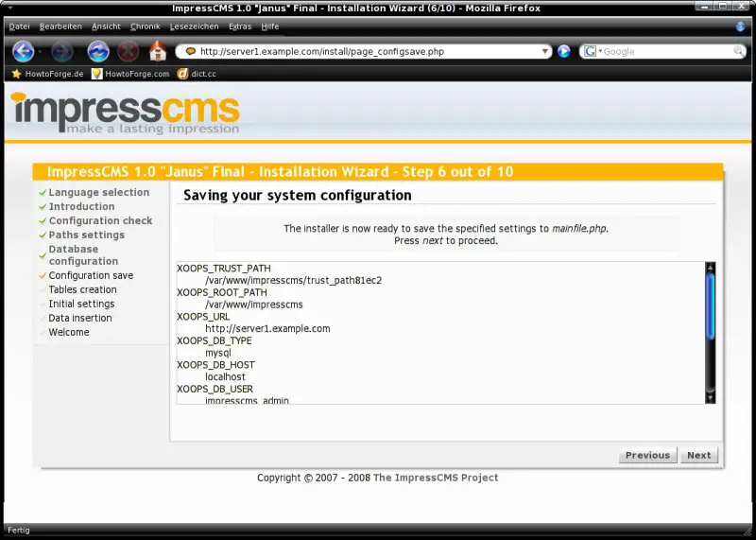Click The ImpressCMS Project footer text

(436, 478)
